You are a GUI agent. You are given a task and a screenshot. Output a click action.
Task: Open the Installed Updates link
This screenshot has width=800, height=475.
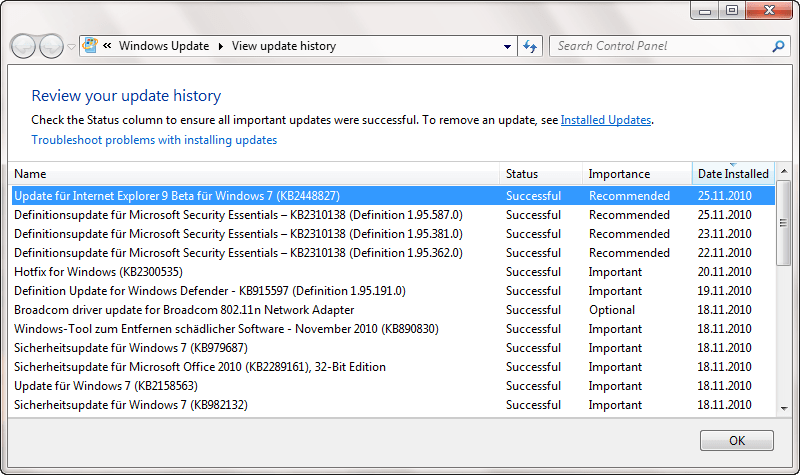(606, 120)
